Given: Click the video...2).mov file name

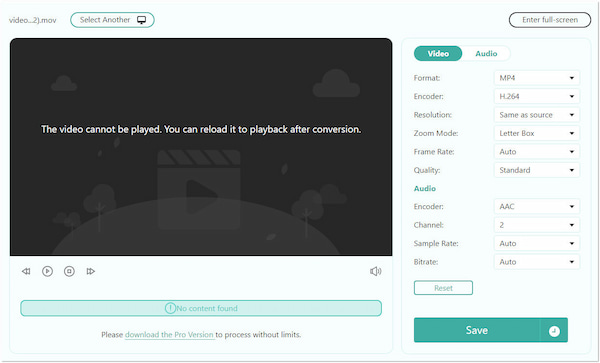Looking at the screenshot, I should [x=33, y=20].
